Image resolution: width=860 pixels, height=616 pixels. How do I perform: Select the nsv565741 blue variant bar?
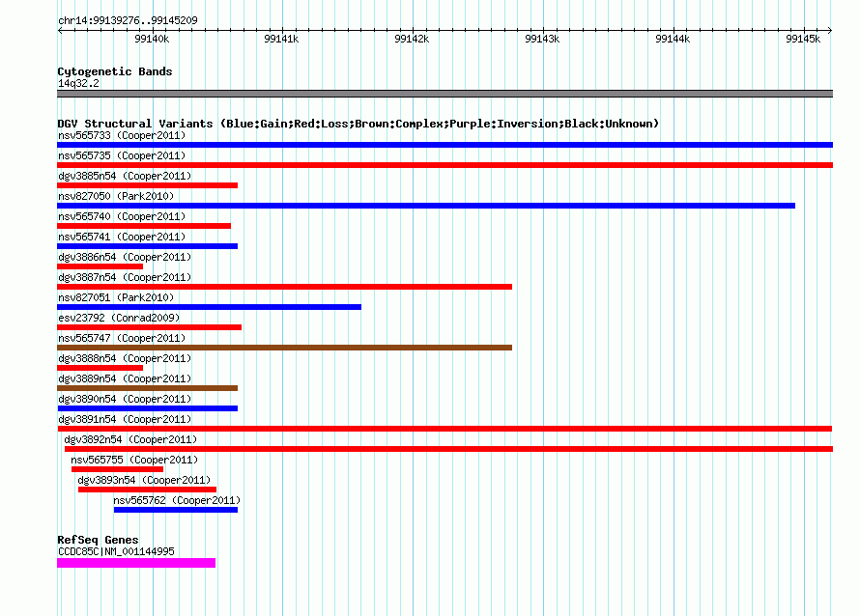[x=147, y=246]
